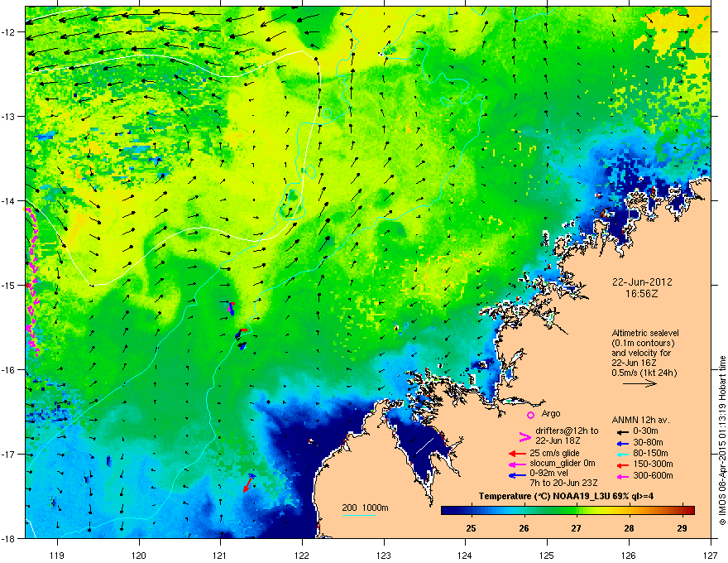
Task: Click the colorbar tick label 29
Action: pos(682,528)
